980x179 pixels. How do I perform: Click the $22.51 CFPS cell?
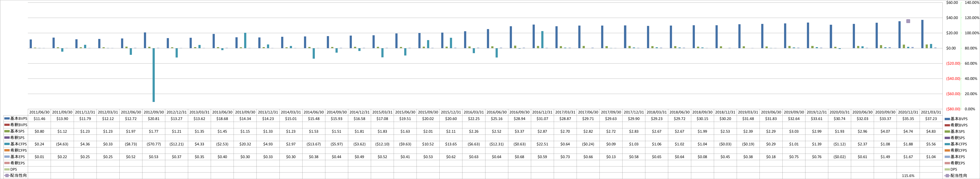(542, 144)
